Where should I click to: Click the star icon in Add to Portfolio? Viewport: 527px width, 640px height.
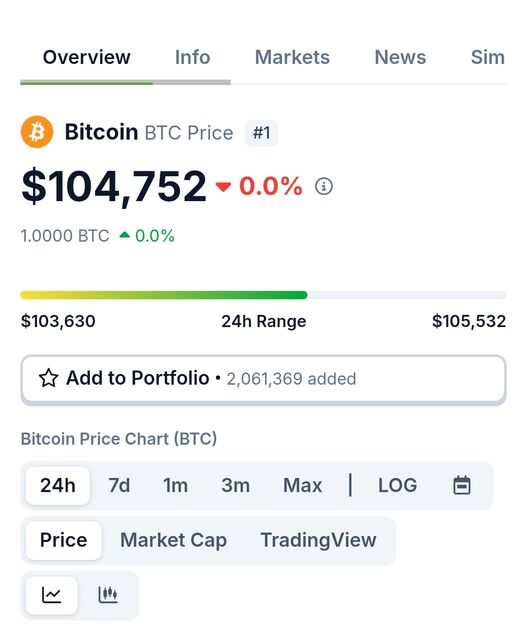[49, 378]
